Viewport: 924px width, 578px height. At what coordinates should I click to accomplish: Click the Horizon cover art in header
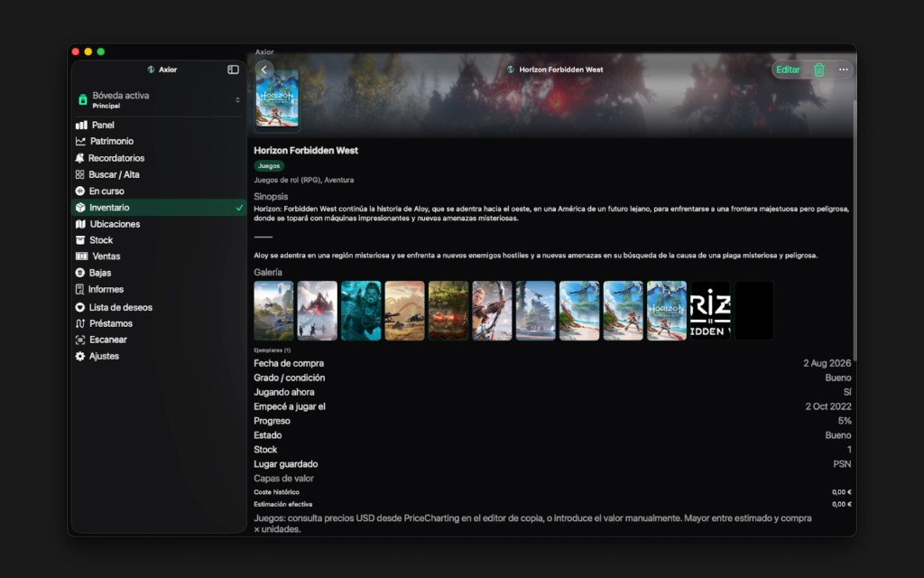[277, 99]
